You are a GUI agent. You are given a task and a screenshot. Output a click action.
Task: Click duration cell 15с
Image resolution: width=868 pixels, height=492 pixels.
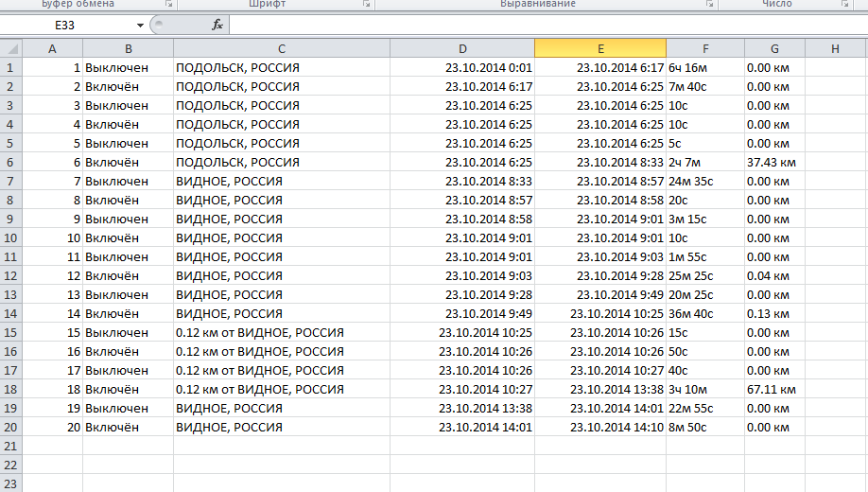tap(705, 332)
